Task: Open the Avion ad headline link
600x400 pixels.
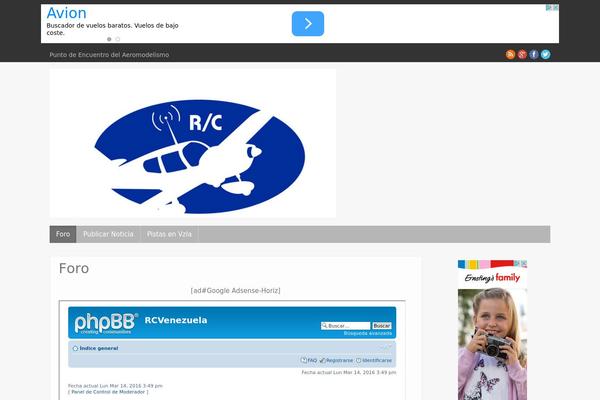Action: [x=67, y=13]
